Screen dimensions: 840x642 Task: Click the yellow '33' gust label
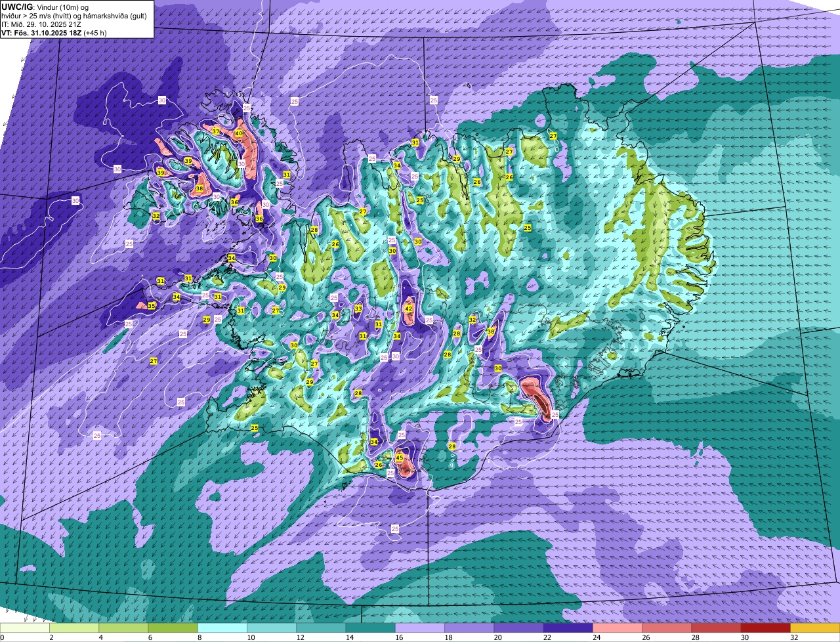point(358,309)
